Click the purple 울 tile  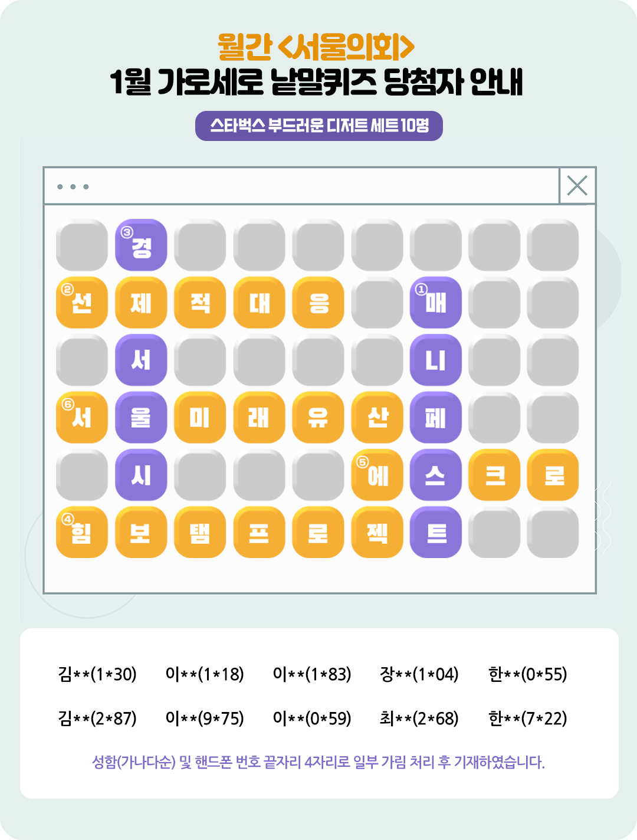(x=141, y=417)
